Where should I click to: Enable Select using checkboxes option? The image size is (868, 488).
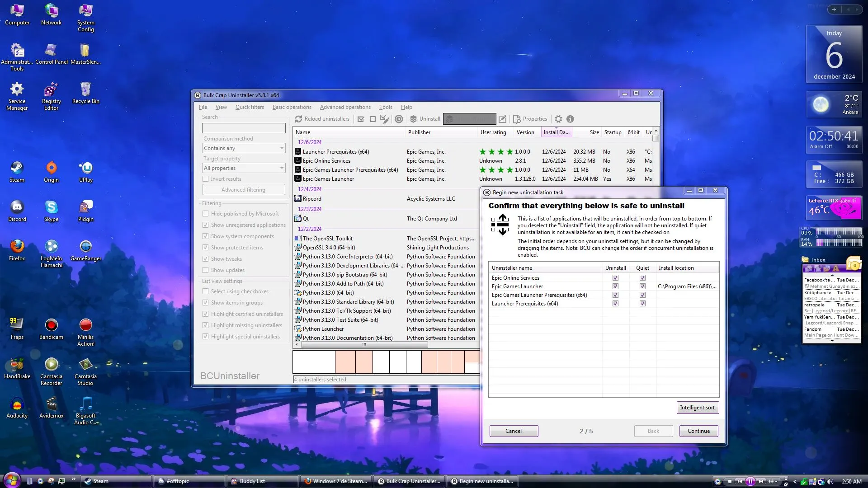206,291
